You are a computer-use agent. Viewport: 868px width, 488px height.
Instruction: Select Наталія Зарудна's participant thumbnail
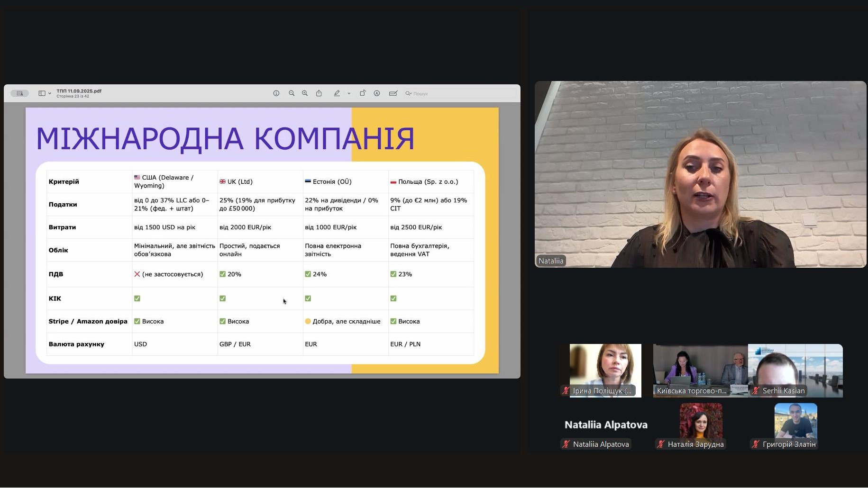(x=701, y=421)
